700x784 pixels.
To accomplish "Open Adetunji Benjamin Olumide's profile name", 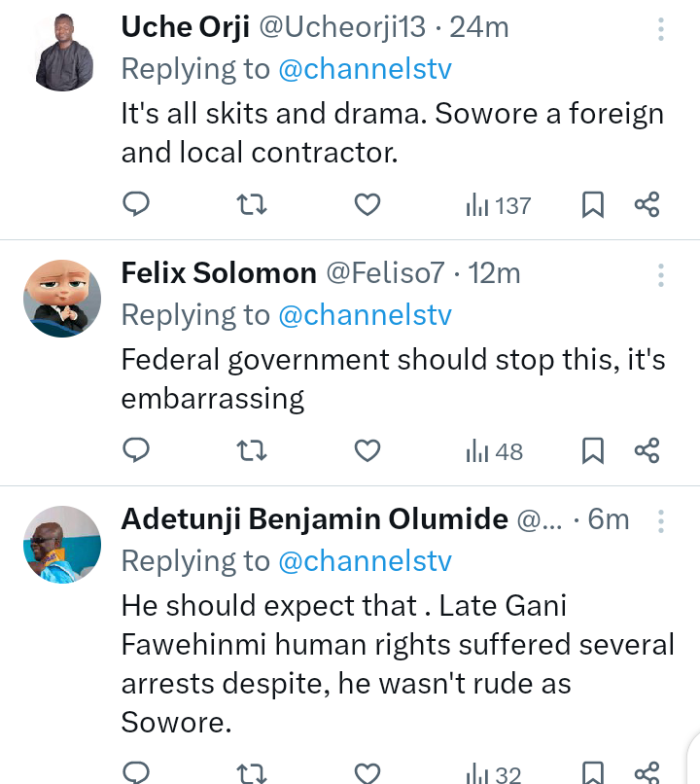I will 314,519.
